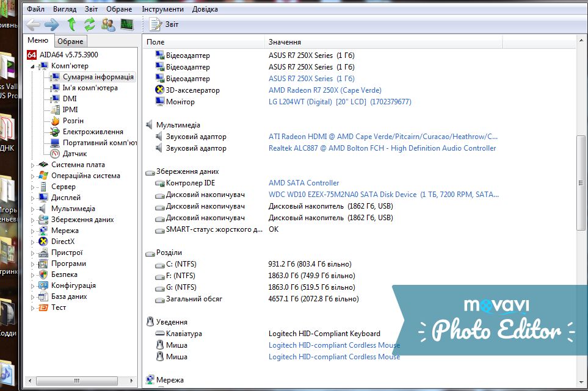Open the Інструменти menu
This screenshot has height=391, width=588.
tap(163, 9)
